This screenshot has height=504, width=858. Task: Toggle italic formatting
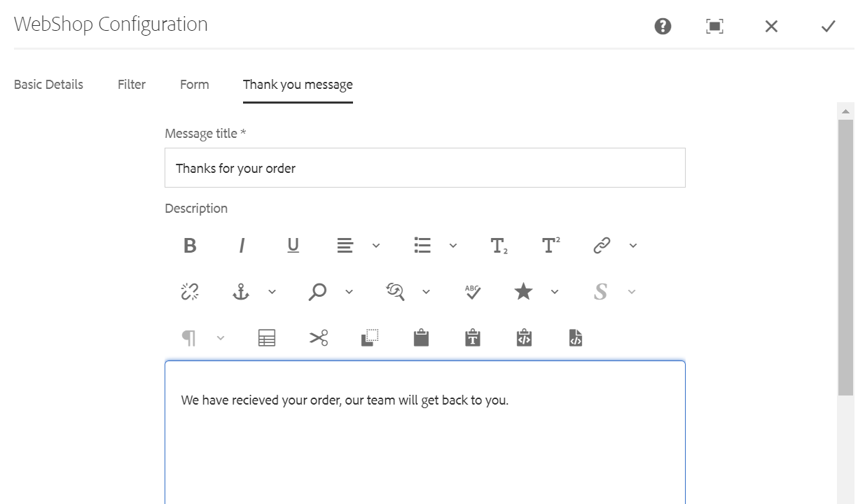click(242, 246)
